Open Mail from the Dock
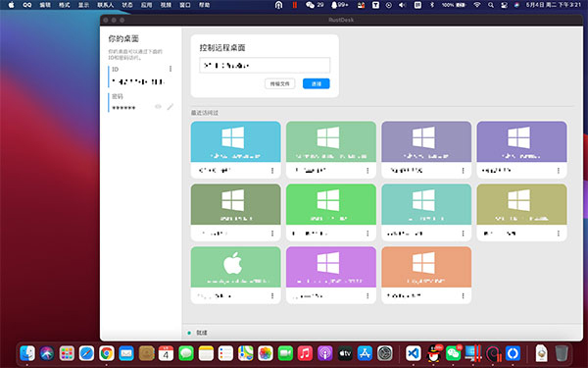 click(x=126, y=353)
